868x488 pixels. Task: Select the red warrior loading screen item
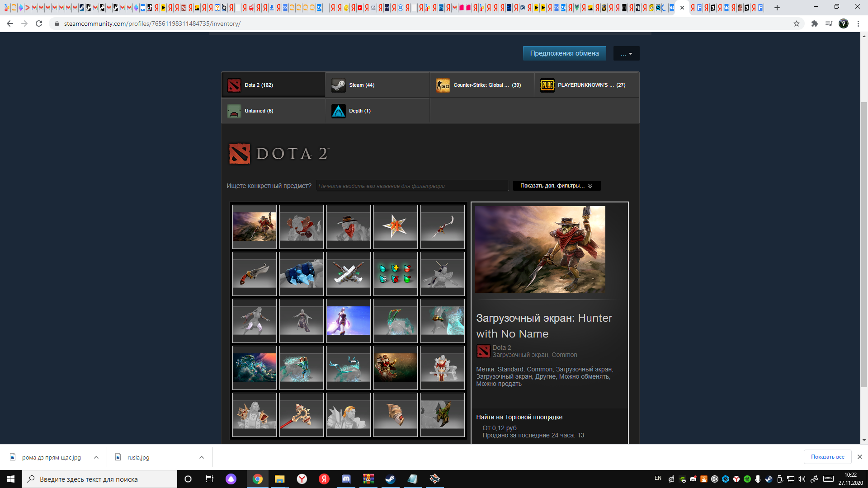[x=396, y=368]
